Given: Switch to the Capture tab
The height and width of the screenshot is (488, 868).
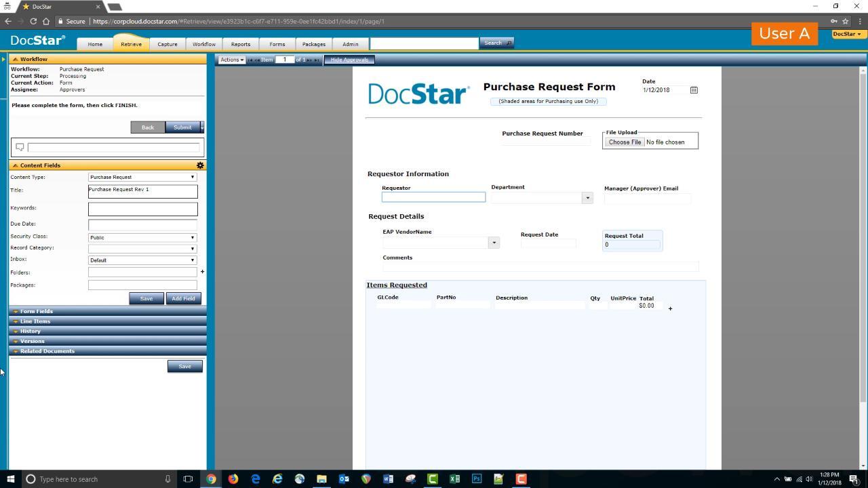Looking at the screenshot, I should tap(167, 44).
